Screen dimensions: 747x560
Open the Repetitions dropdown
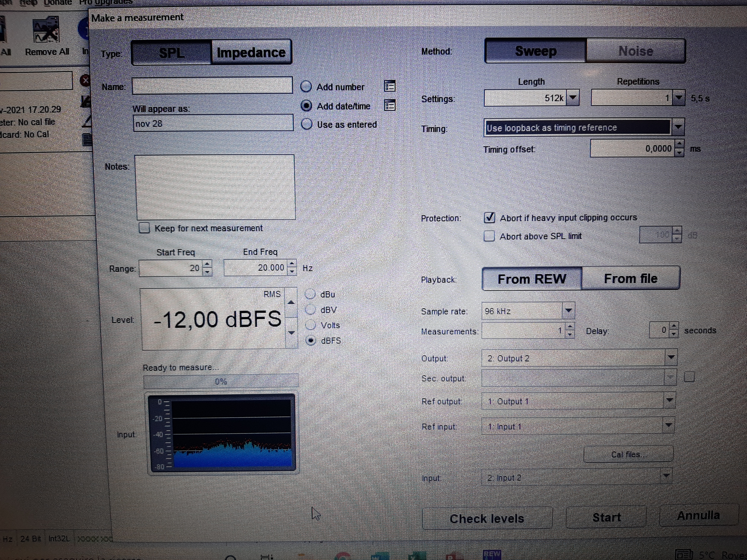pyautogui.click(x=678, y=98)
